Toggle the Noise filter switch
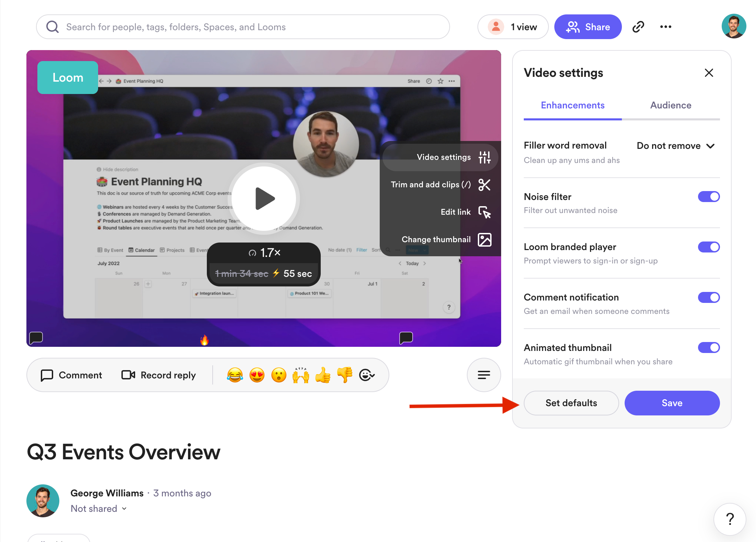Screen dimensions: 756x542 tap(709, 197)
